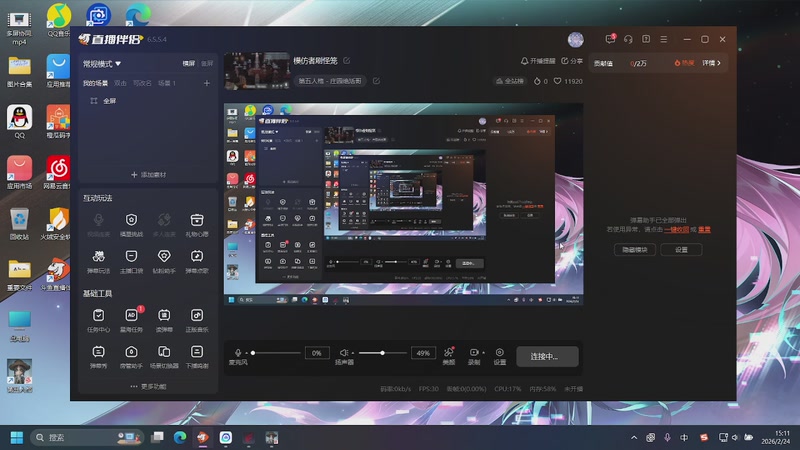The image size is (800, 450).
Task: Open 设置 settings in the bottom control bar
Action: click(499, 356)
